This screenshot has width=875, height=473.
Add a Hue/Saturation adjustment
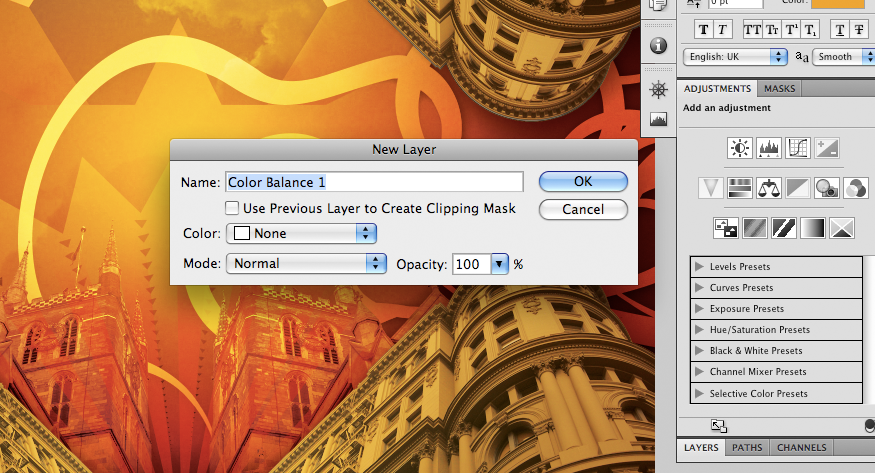tap(740, 188)
